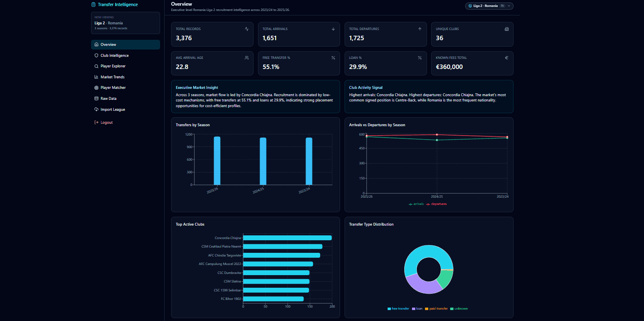Click the 55.1% free transfer value
Viewport: 644px width, 321px height.
(x=271, y=67)
